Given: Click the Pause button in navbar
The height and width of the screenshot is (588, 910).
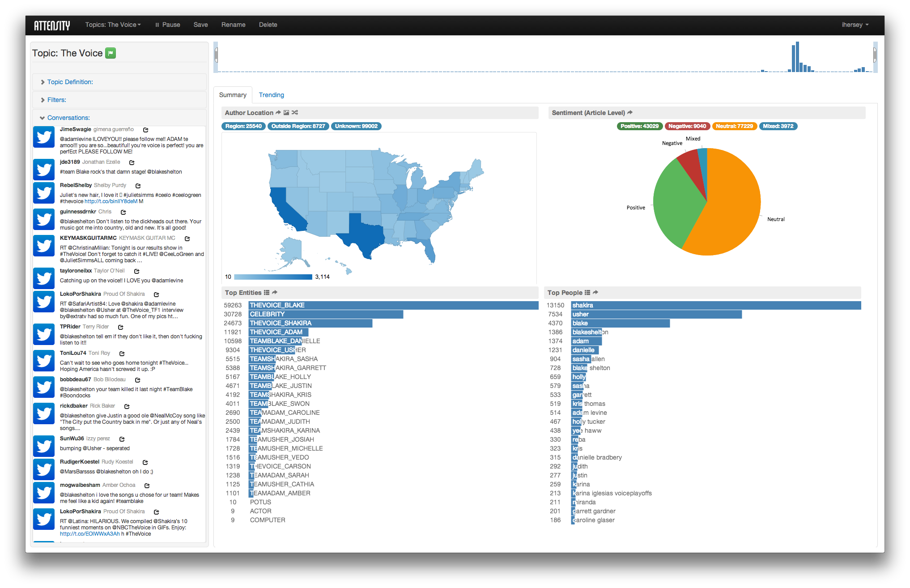Looking at the screenshot, I should click(168, 25).
